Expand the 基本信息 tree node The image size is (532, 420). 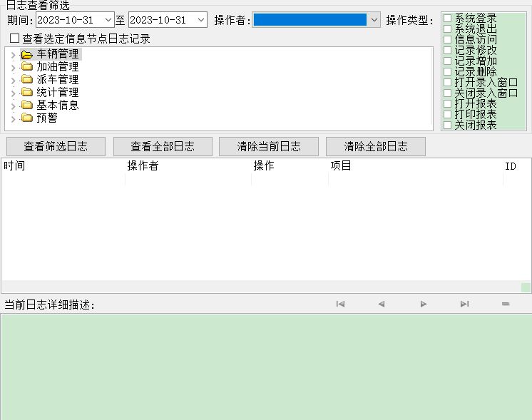(14, 106)
